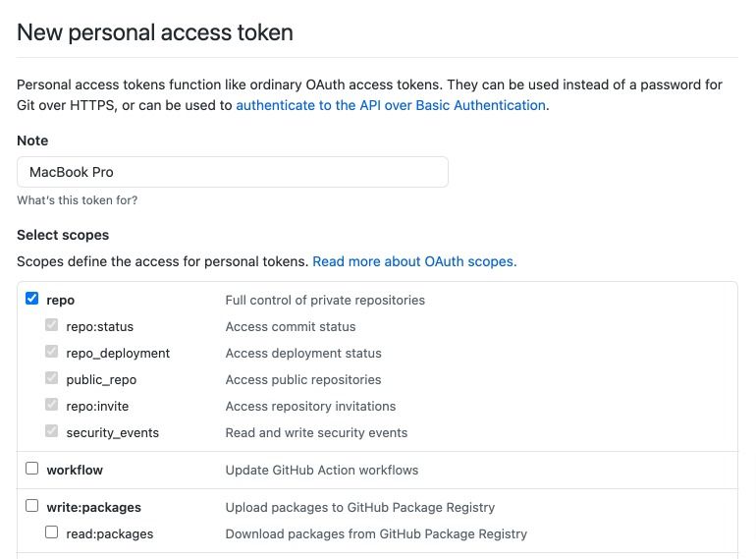
Task: Click the Note field label
Action: pos(32,140)
